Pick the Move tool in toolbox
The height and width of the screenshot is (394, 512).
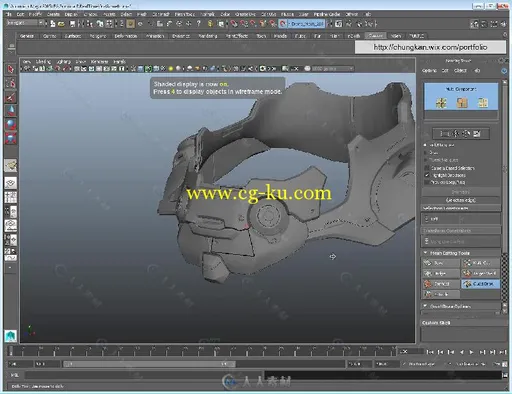(x=10, y=110)
